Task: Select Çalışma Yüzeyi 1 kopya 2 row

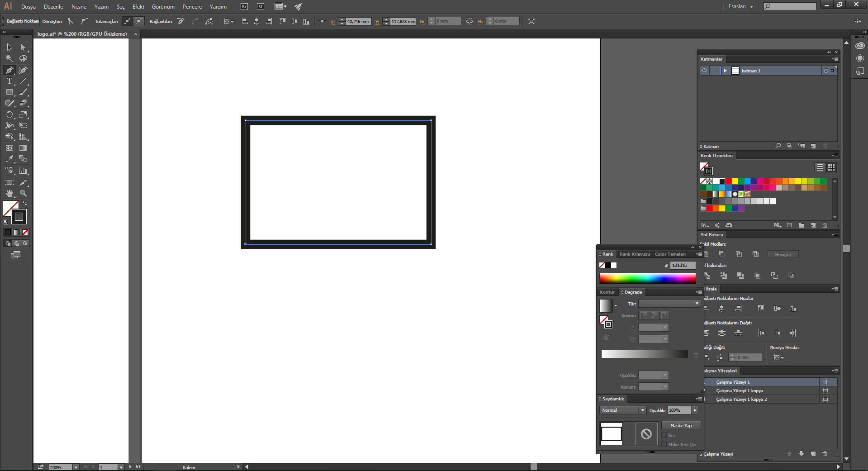Action: 769,399
